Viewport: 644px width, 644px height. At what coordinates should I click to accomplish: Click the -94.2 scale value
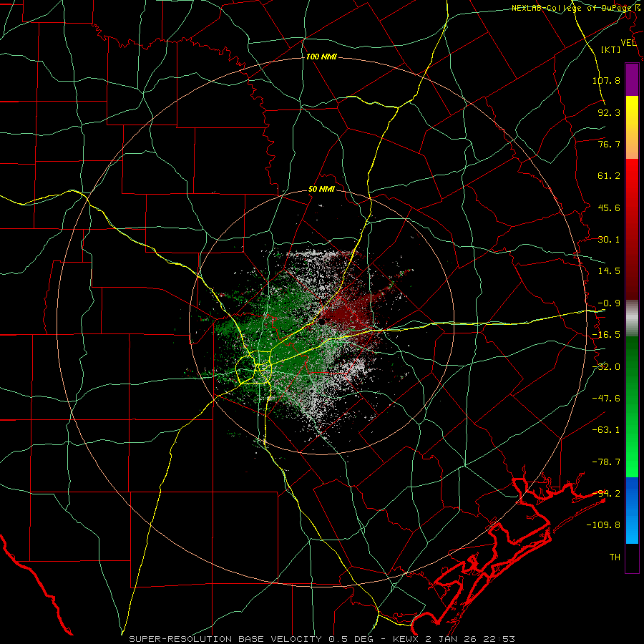pos(606,494)
